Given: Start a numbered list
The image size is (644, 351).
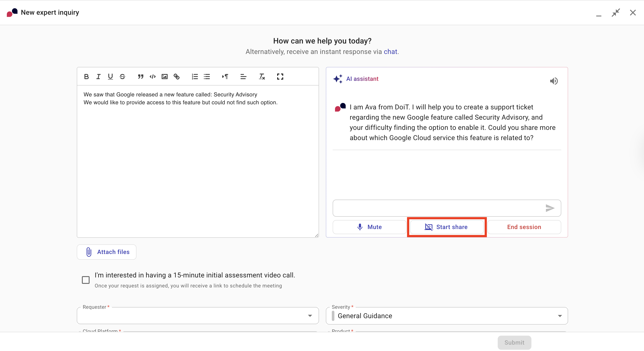Looking at the screenshot, I should pyautogui.click(x=195, y=77).
